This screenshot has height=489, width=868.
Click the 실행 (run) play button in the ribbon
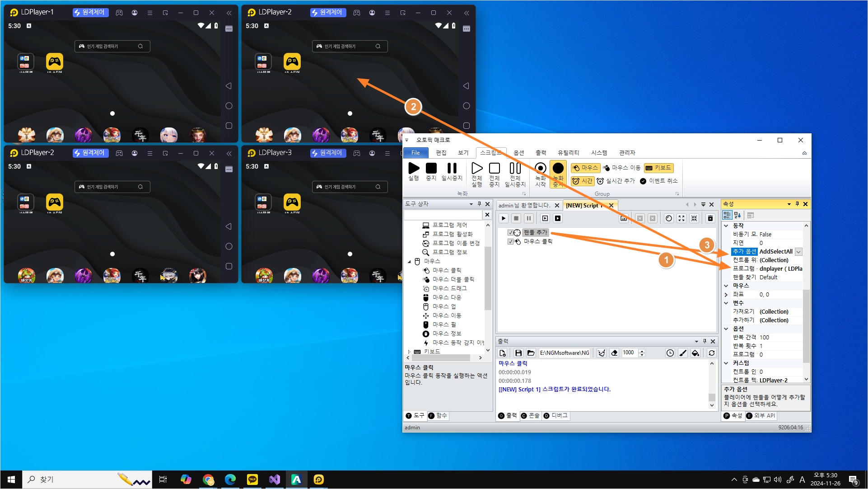[414, 169]
